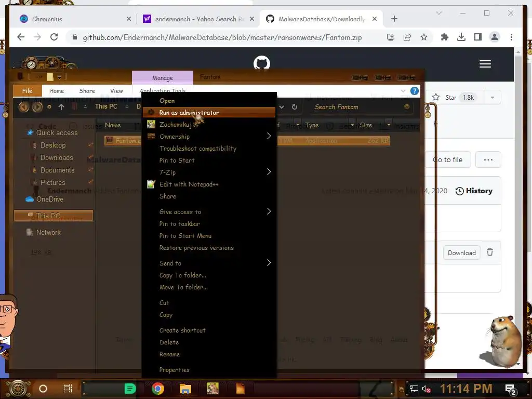The width and height of the screenshot is (532, 399).
Task: Open the History link on GitHub
Action: [x=474, y=191]
